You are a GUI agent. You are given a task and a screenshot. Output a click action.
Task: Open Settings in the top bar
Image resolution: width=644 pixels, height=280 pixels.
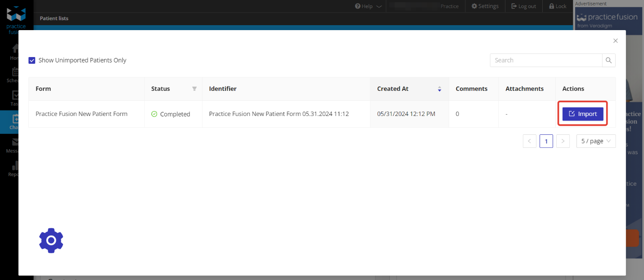coord(485,6)
